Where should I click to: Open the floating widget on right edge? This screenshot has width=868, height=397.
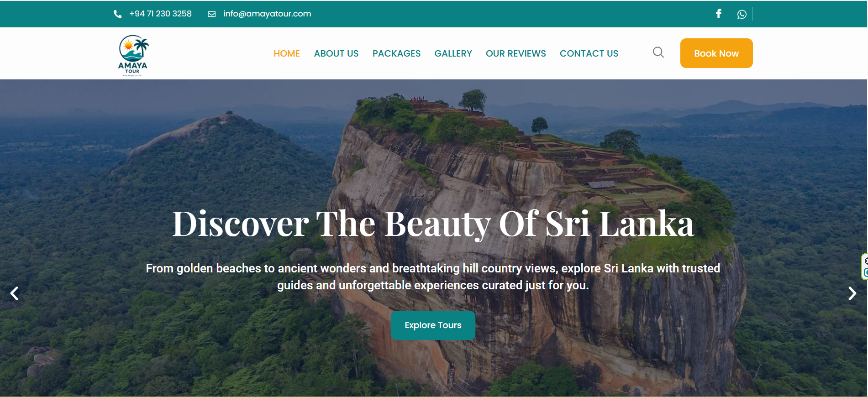864,267
